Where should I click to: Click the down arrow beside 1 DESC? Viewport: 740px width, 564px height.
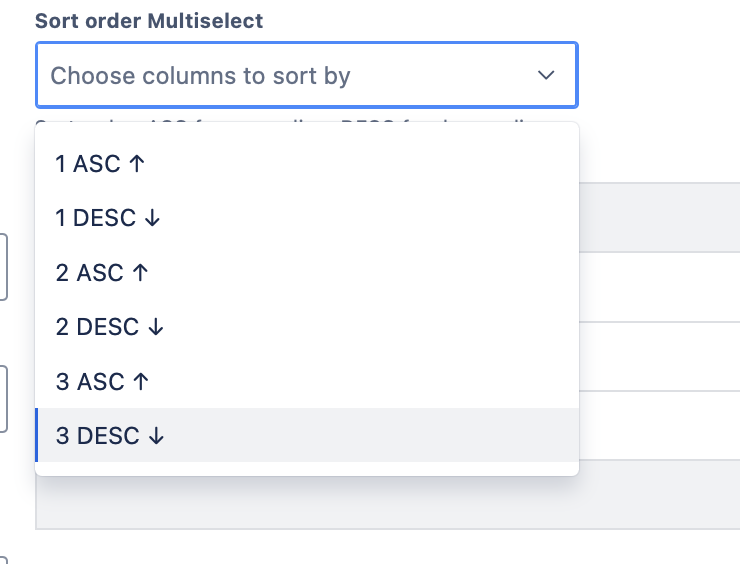tap(152, 218)
